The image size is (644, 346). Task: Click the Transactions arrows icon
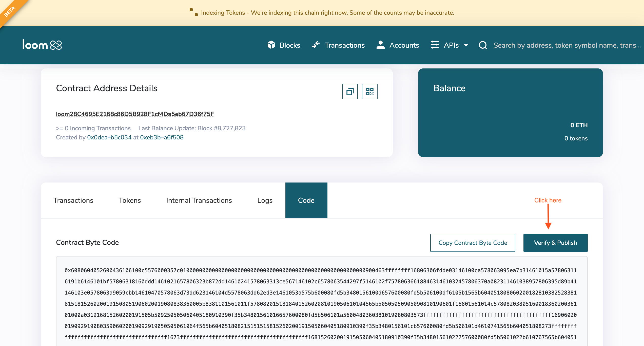[316, 45]
